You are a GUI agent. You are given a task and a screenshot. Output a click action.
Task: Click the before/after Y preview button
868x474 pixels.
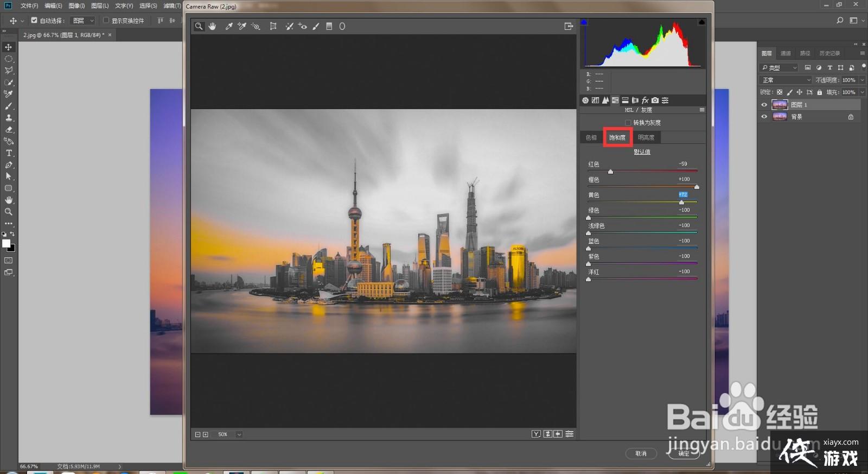(536, 434)
